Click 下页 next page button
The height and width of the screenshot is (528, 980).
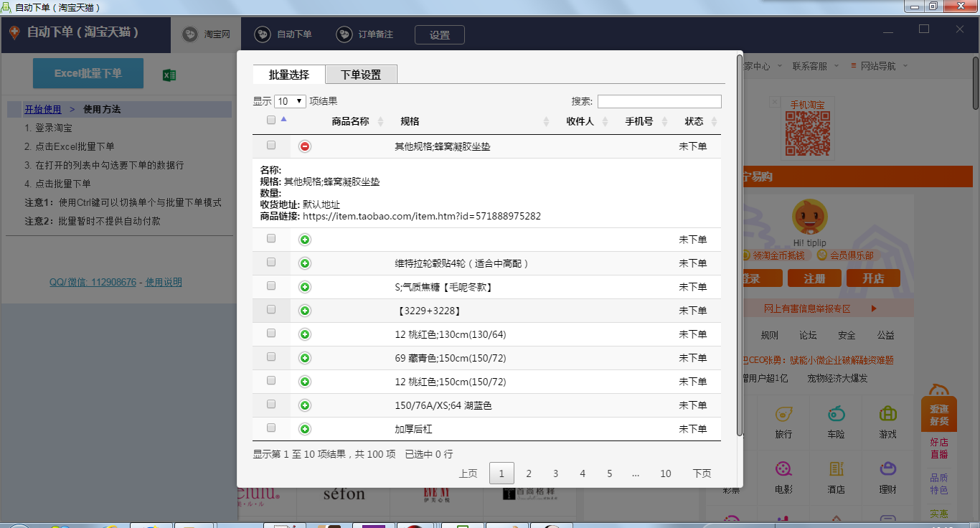702,473
